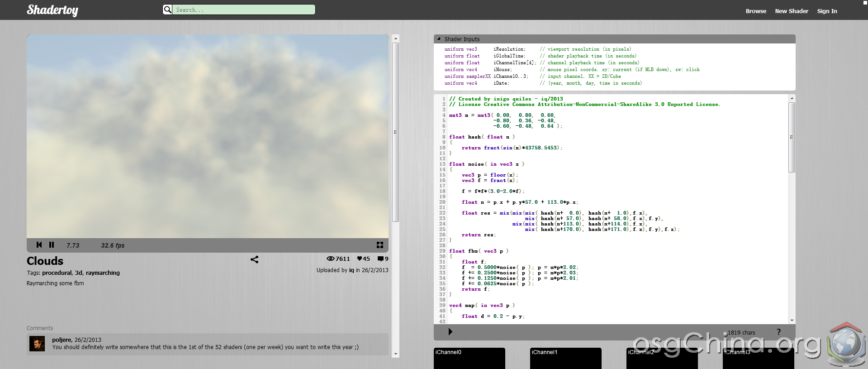Select the iChannel1 input slot

(x=565, y=358)
